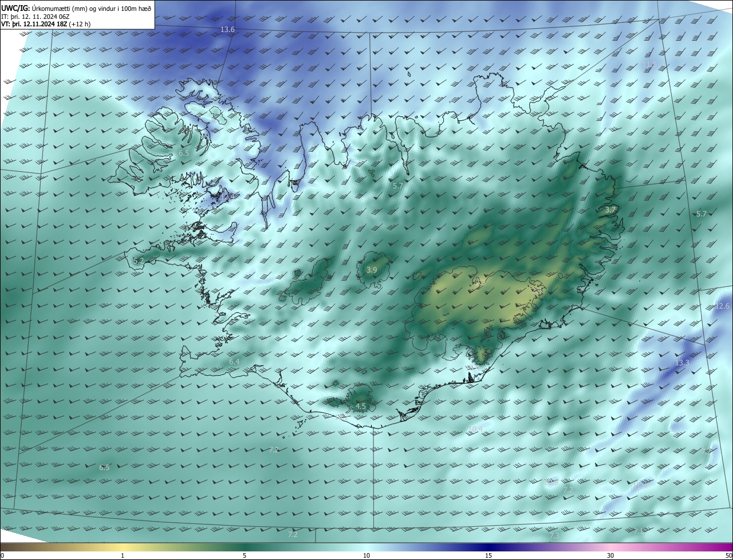The height and width of the screenshot is (560, 733).
Task: Click the 3.9 value on Hofsjökull glacier
Action: (372, 270)
